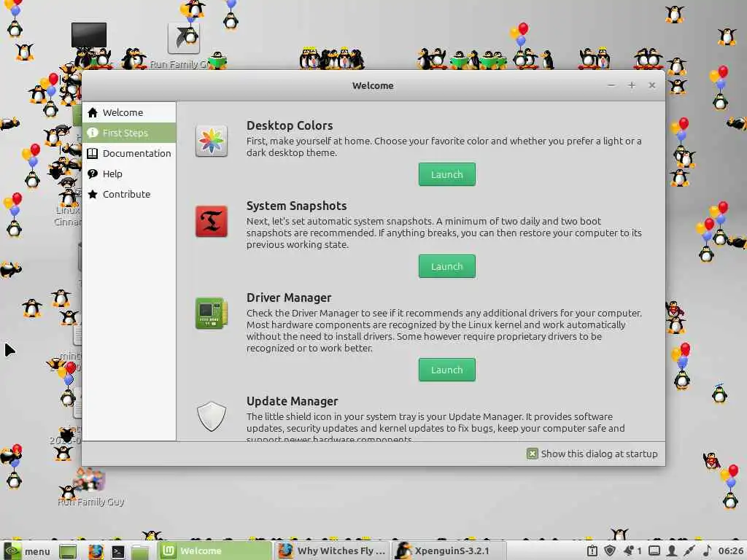Screen dimensions: 747x560
Task: Open the notifications bell showing 1
Action: pyautogui.click(x=632, y=551)
